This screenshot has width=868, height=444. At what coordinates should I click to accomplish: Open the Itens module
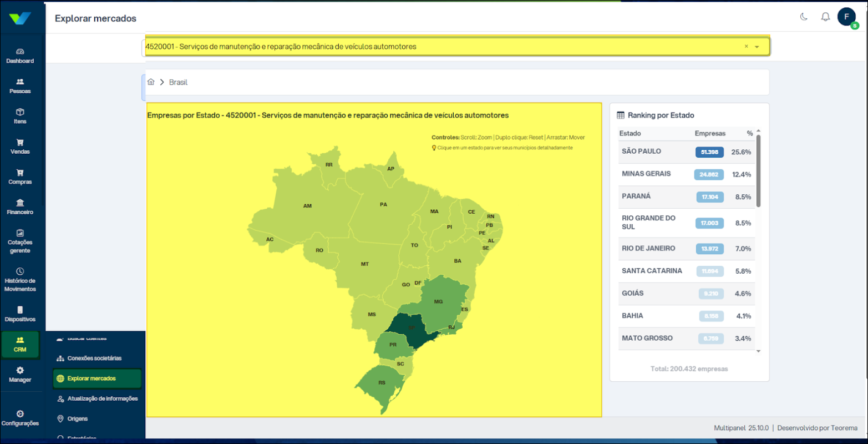pos(20,116)
